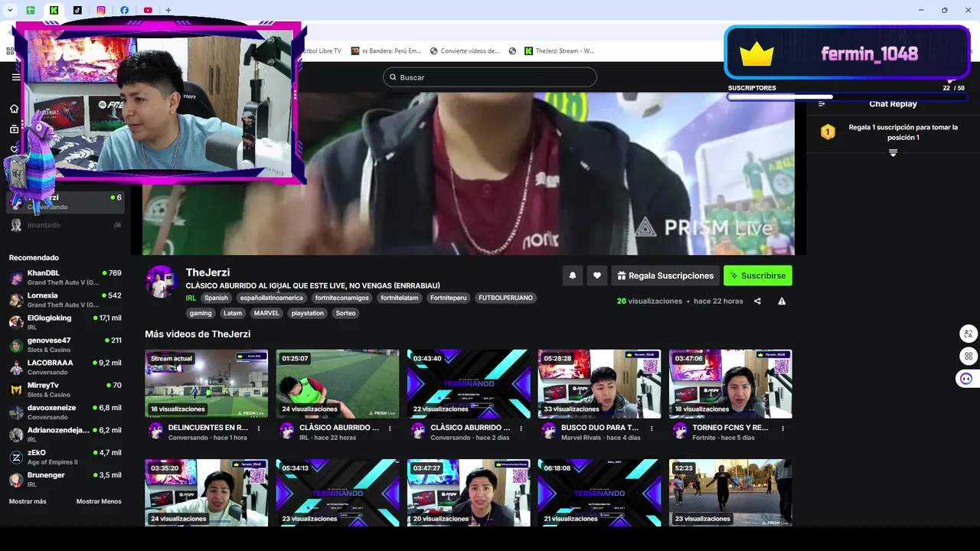
Task: Report the video with warning icon
Action: 782,302
